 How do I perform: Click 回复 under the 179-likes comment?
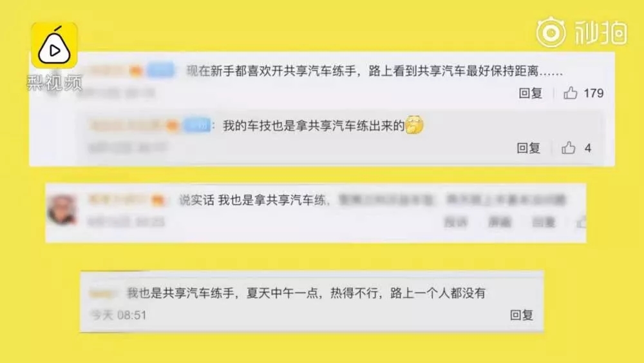(x=530, y=93)
